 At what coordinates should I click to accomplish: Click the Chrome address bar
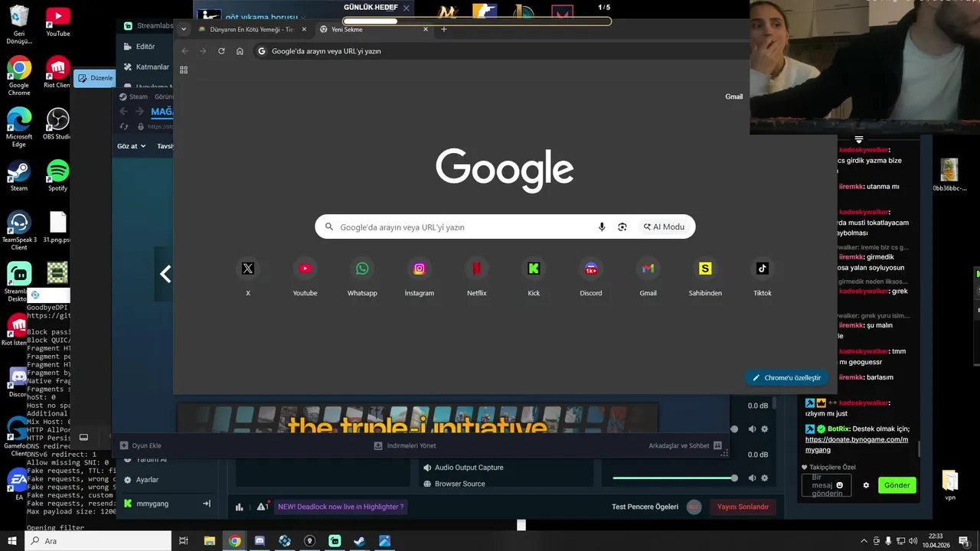[x=501, y=51]
